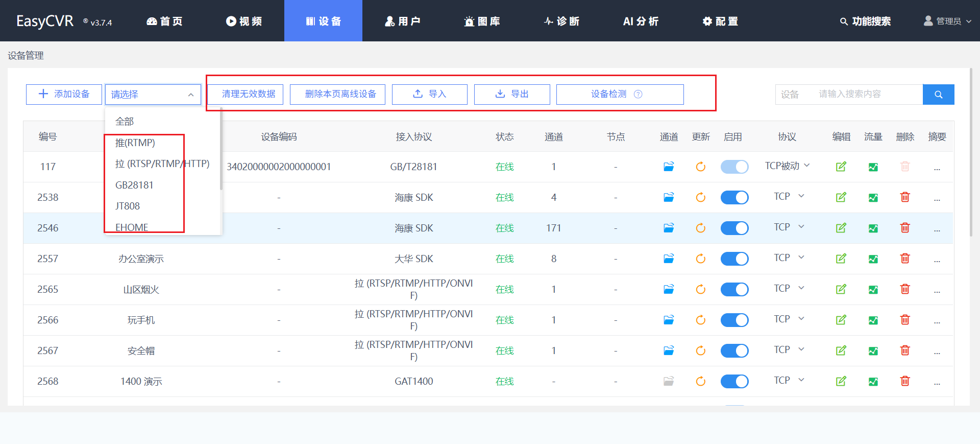Go to the 视频 navigation tab

coord(244,21)
